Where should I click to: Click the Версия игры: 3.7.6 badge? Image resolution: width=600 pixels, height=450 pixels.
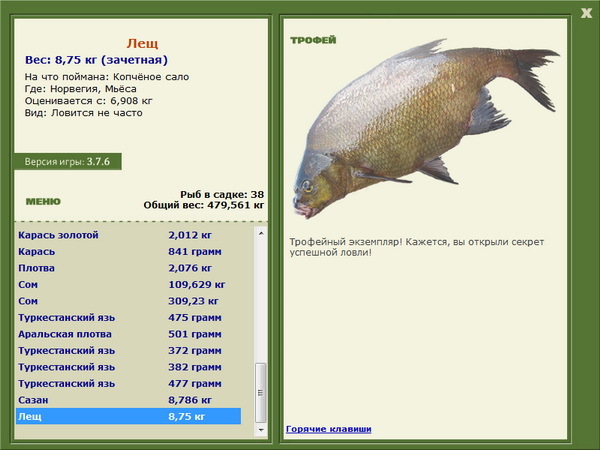click(x=68, y=161)
